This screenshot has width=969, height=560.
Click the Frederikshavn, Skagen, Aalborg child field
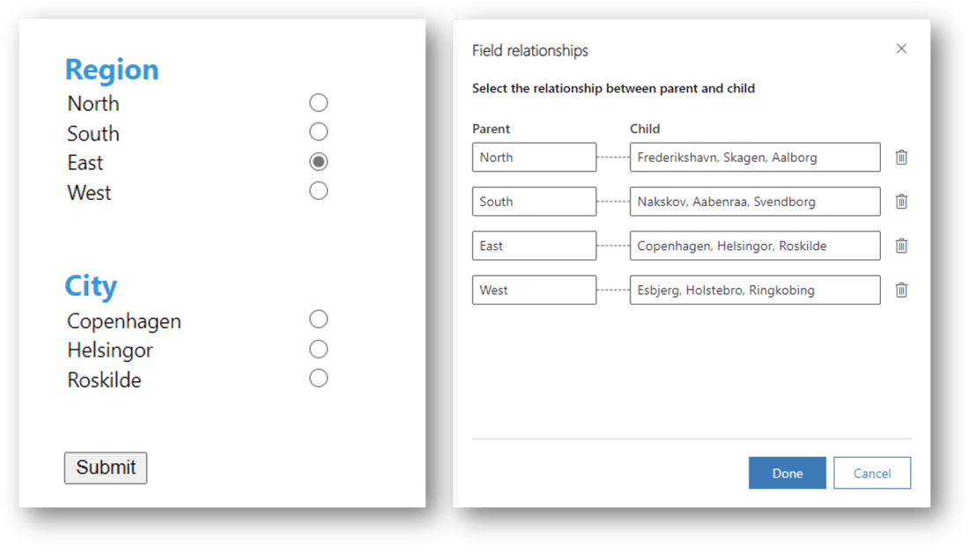tap(754, 158)
